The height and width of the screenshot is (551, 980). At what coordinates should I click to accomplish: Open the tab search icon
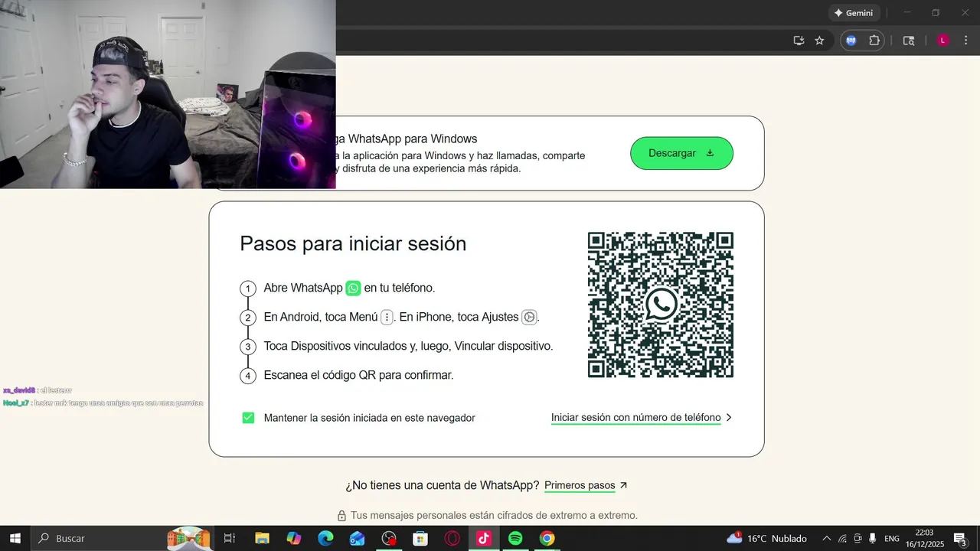coord(909,41)
